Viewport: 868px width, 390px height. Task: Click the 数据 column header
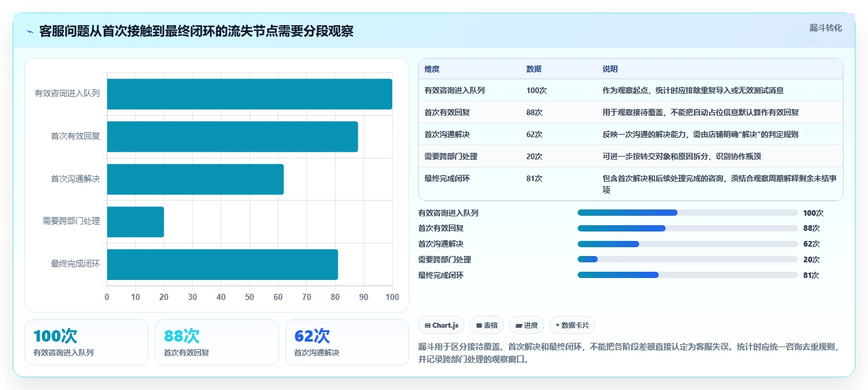(x=534, y=69)
